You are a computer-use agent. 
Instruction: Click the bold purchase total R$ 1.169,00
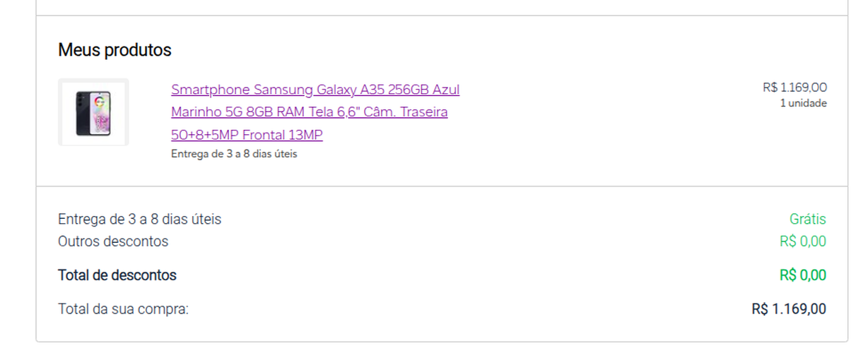click(789, 309)
